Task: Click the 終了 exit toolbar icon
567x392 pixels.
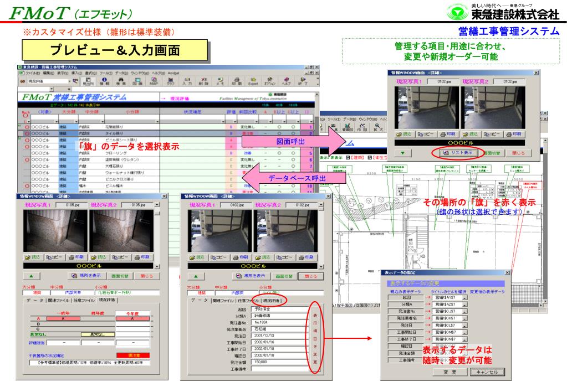Action: (x=303, y=81)
